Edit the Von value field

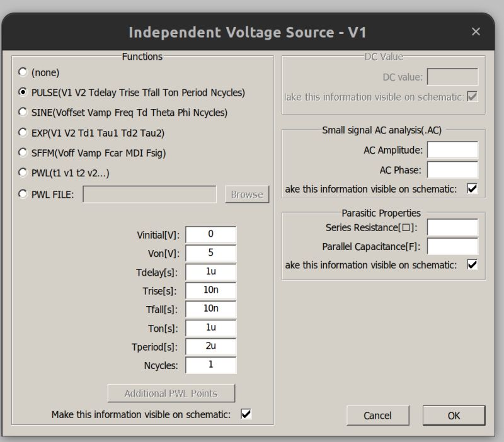210,253
